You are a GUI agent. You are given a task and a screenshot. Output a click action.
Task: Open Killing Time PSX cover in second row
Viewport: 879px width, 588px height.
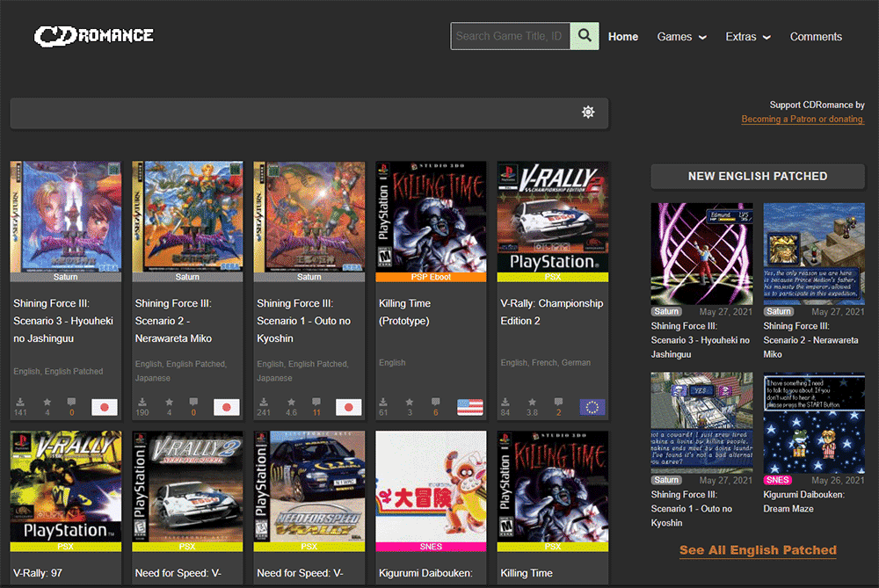click(x=553, y=486)
